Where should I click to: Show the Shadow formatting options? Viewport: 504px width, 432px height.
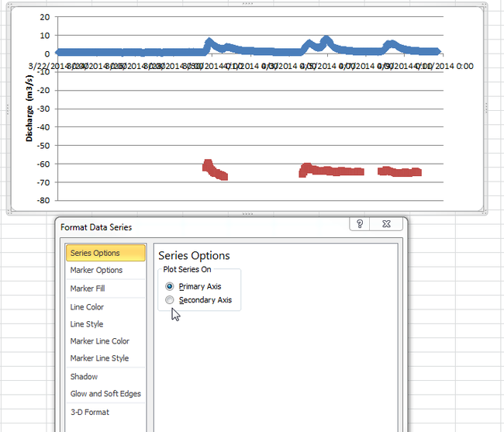[x=84, y=376]
